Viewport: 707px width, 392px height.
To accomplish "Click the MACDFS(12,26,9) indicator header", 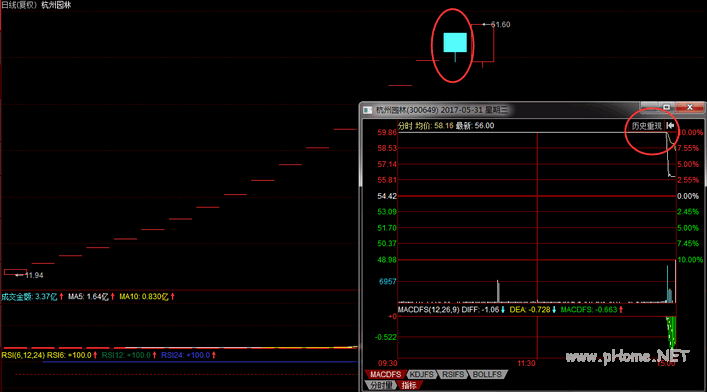I will (428, 309).
